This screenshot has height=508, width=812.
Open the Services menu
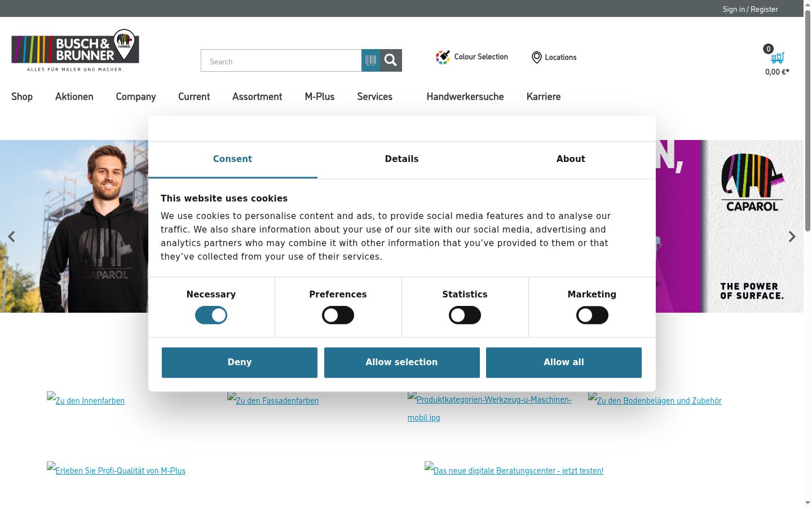click(x=374, y=97)
